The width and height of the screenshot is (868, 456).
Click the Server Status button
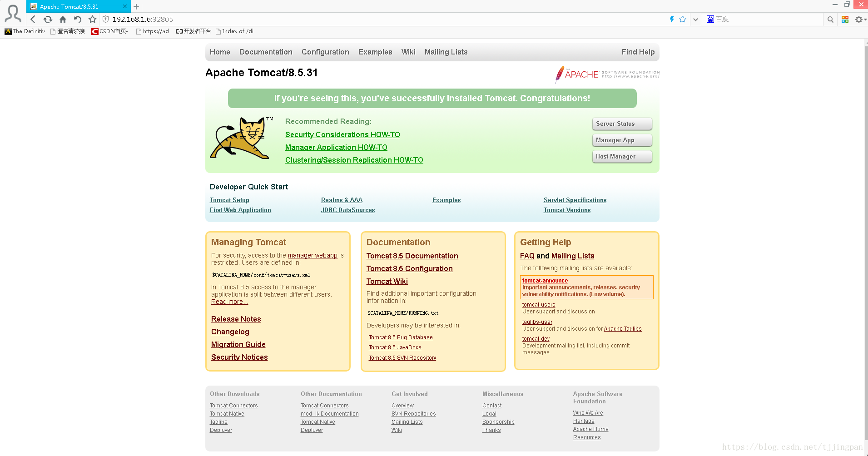click(622, 124)
